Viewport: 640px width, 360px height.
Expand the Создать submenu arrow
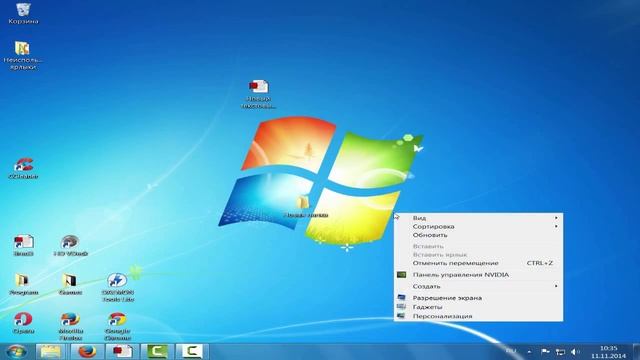click(x=556, y=286)
